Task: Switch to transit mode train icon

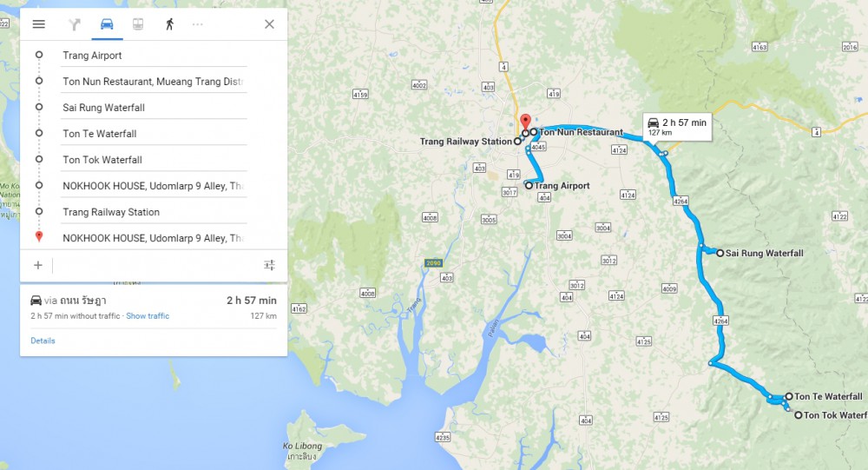Action: (x=138, y=24)
